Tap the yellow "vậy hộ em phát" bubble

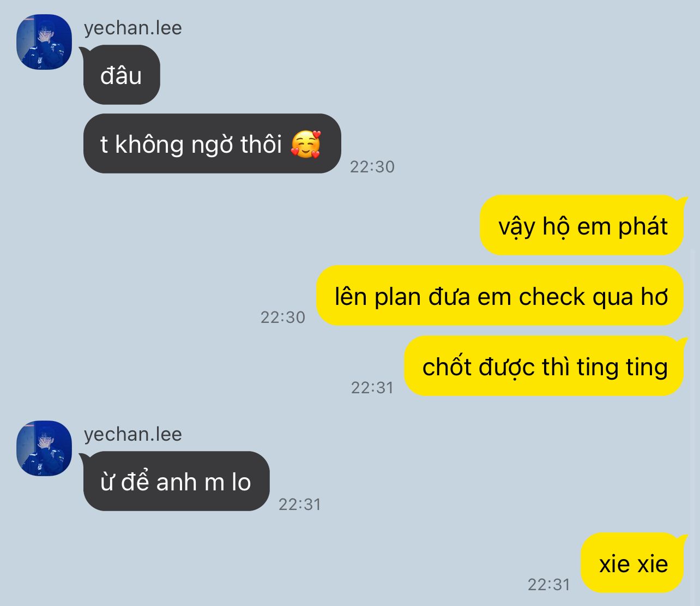tap(582, 225)
